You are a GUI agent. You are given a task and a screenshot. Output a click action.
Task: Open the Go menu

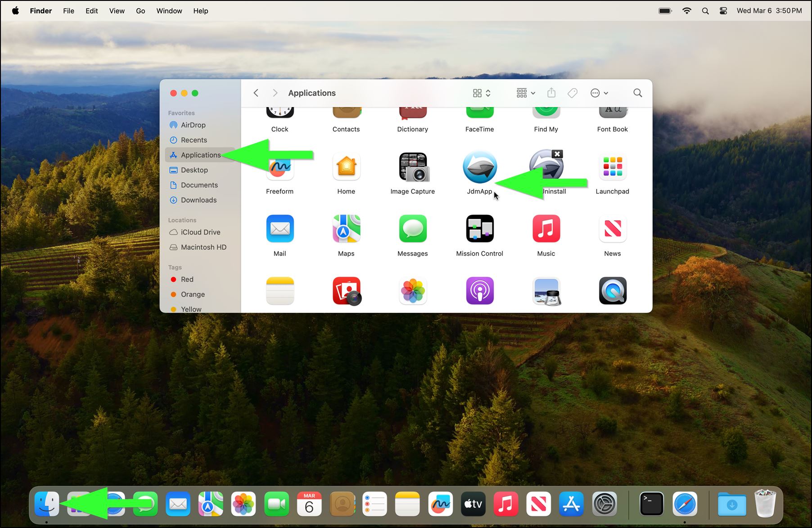tap(140, 11)
